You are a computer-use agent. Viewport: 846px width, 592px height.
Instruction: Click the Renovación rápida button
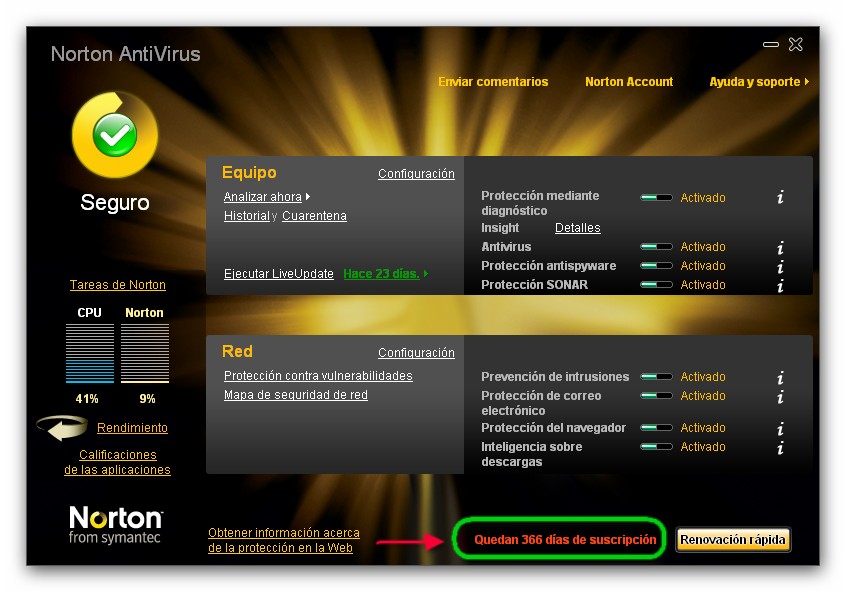click(733, 540)
